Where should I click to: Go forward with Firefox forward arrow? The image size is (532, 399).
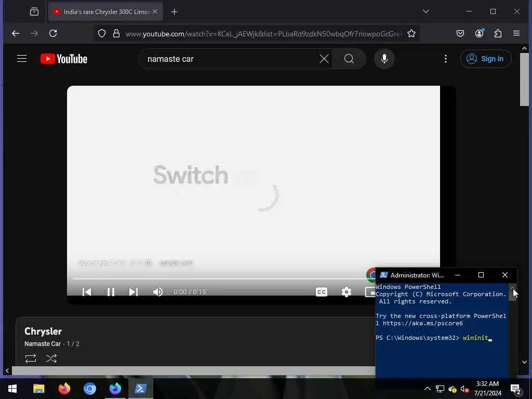34,33
